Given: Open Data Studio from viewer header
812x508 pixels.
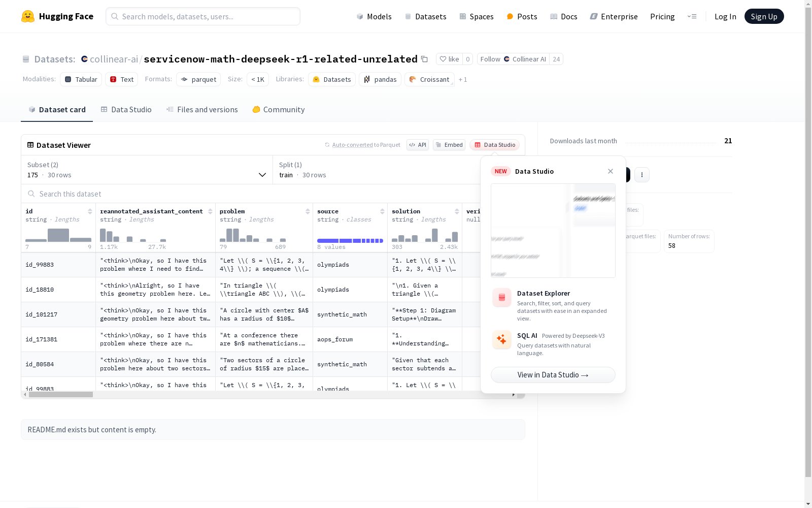Looking at the screenshot, I should [495, 145].
